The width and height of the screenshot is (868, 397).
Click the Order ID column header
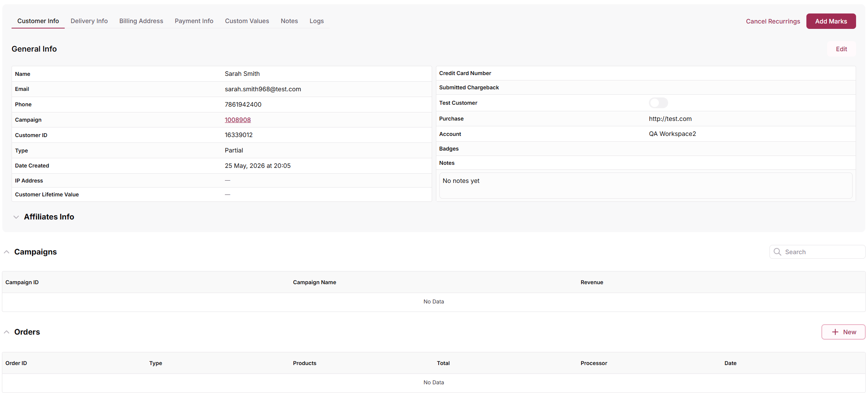point(16,363)
